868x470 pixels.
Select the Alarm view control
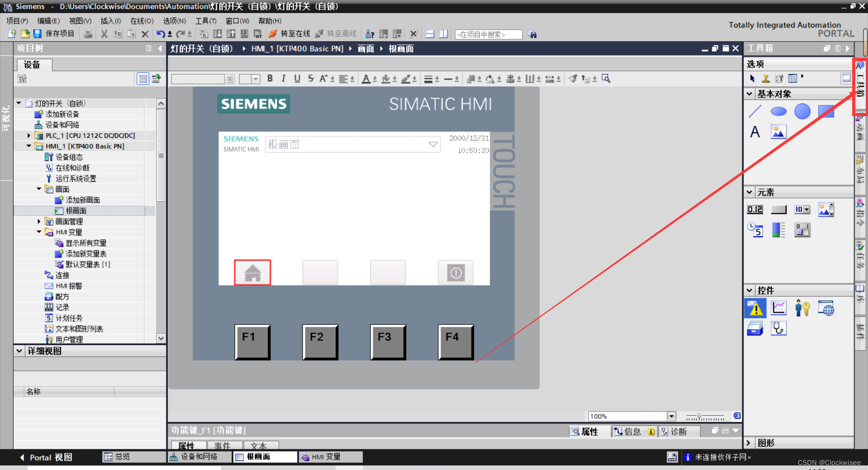(755, 308)
